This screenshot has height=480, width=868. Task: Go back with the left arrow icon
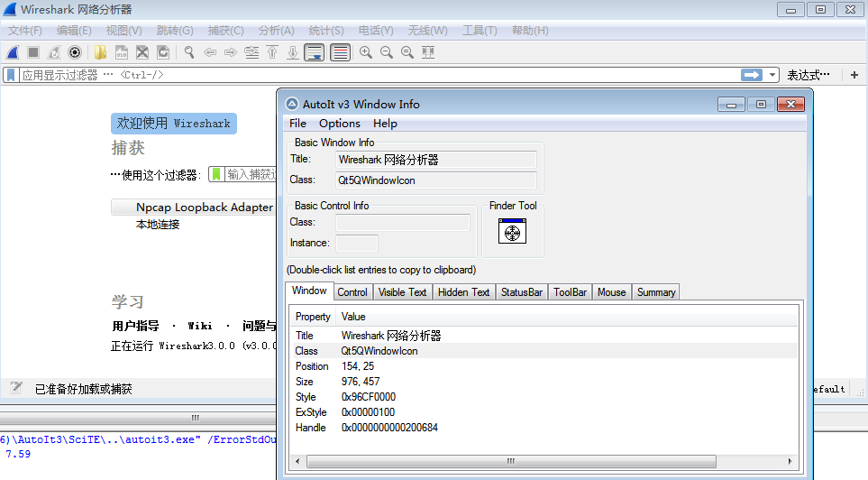[x=210, y=52]
